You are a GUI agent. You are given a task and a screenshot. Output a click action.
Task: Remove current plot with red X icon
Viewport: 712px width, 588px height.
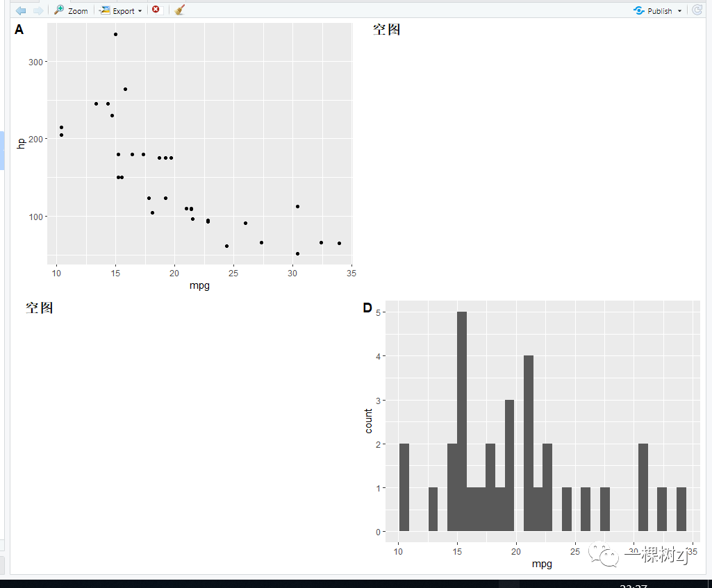(x=156, y=10)
